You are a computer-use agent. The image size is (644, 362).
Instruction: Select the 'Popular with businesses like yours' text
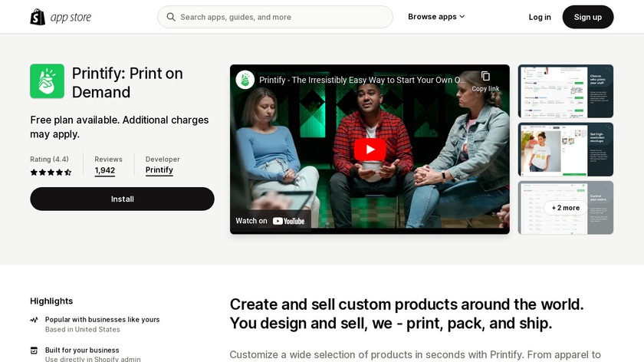102,320
